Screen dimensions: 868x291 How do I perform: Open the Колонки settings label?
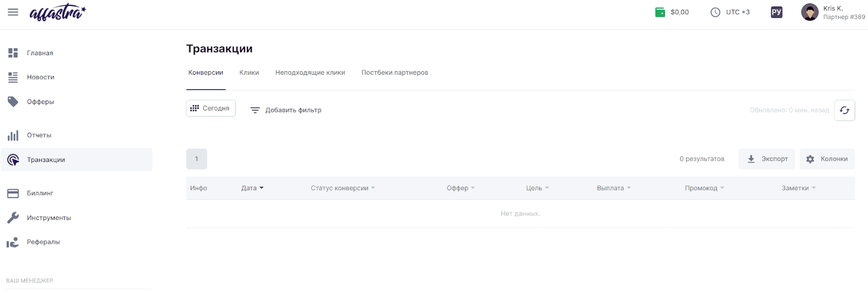834,159
